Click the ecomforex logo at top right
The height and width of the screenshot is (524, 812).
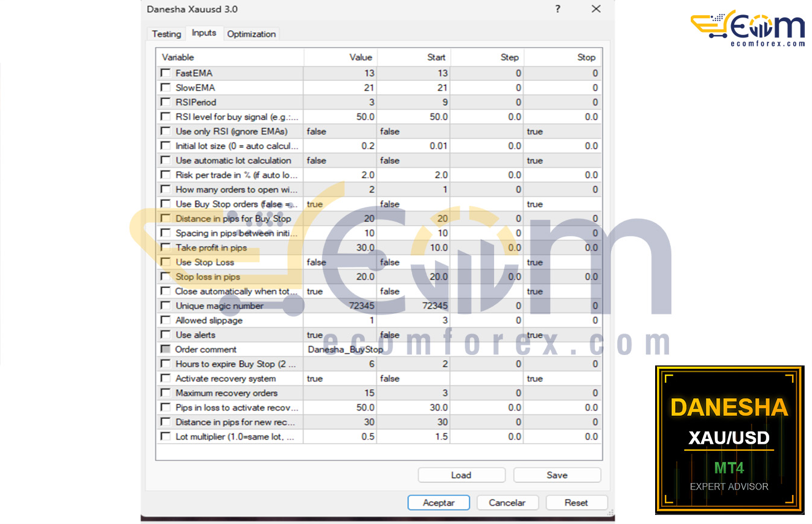pos(747,28)
